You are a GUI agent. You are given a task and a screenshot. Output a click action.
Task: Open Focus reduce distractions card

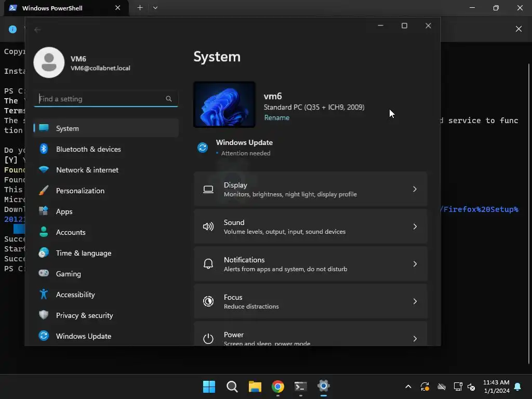(x=311, y=301)
